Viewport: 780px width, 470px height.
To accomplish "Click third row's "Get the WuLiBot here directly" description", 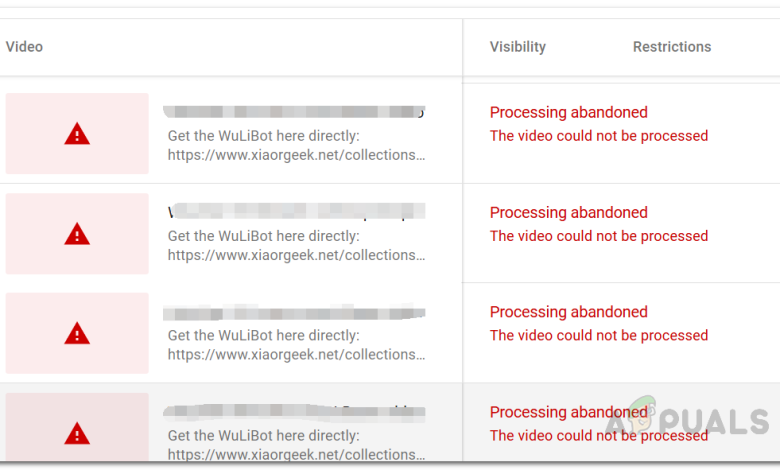I will click(263, 336).
